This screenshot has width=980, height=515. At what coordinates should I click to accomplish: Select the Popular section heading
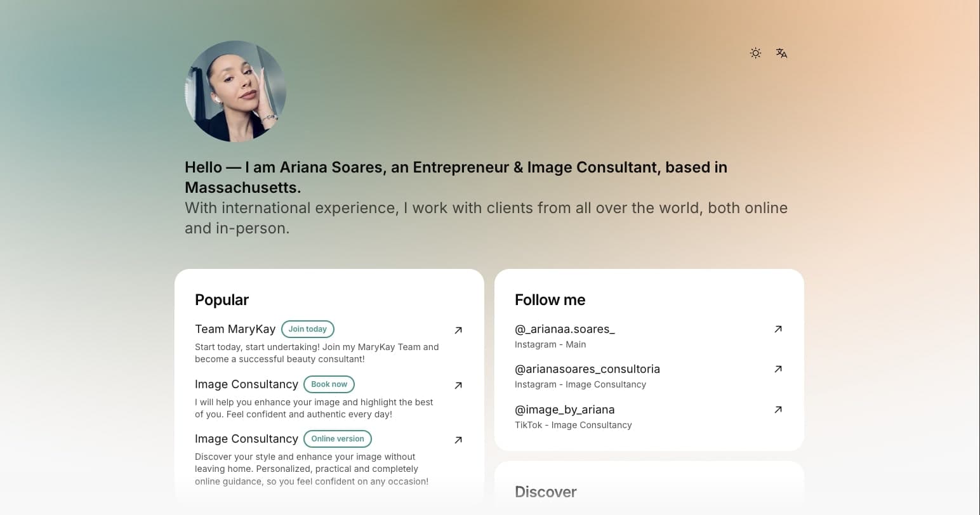(x=222, y=299)
